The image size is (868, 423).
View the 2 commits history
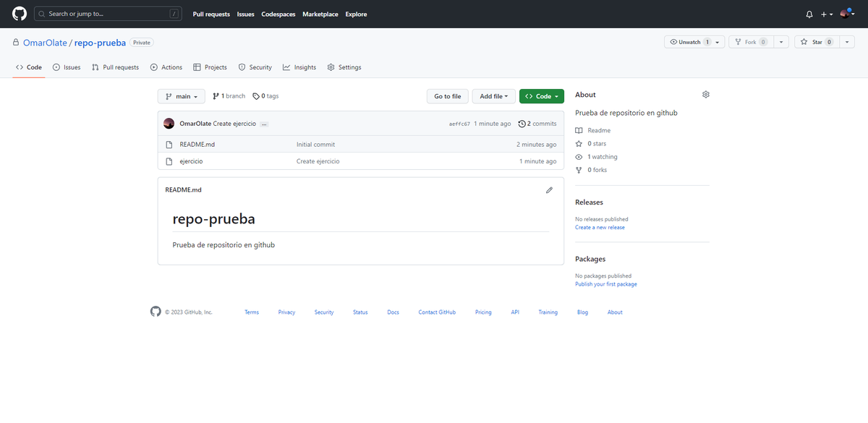(537, 124)
